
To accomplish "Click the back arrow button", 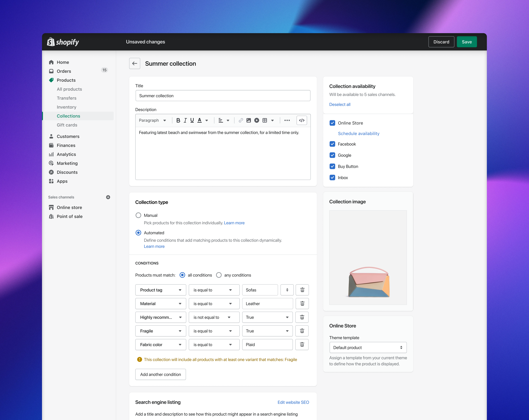I will tap(135, 64).
